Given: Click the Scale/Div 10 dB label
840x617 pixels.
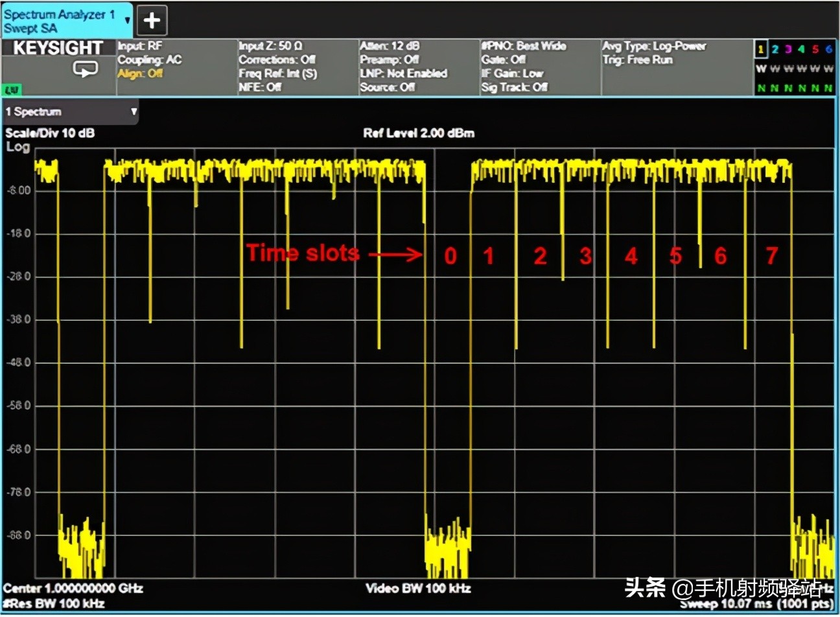Looking at the screenshot, I should pos(50,134).
